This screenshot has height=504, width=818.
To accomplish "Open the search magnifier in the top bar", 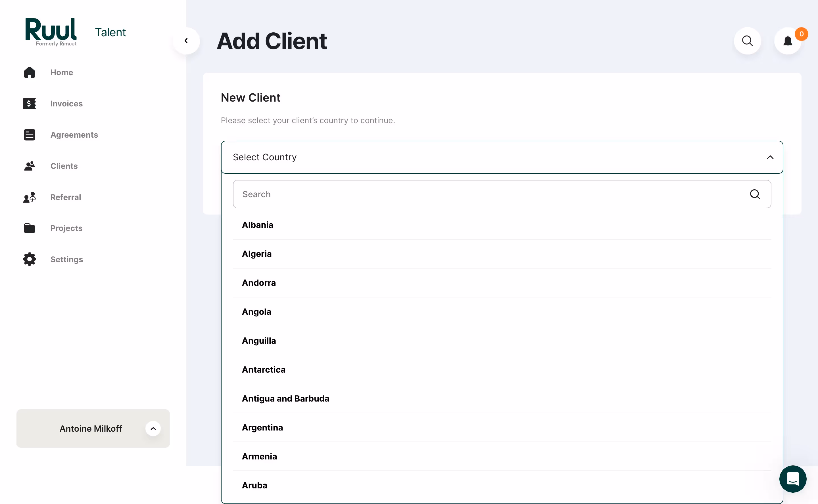I will pyautogui.click(x=747, y=41).
